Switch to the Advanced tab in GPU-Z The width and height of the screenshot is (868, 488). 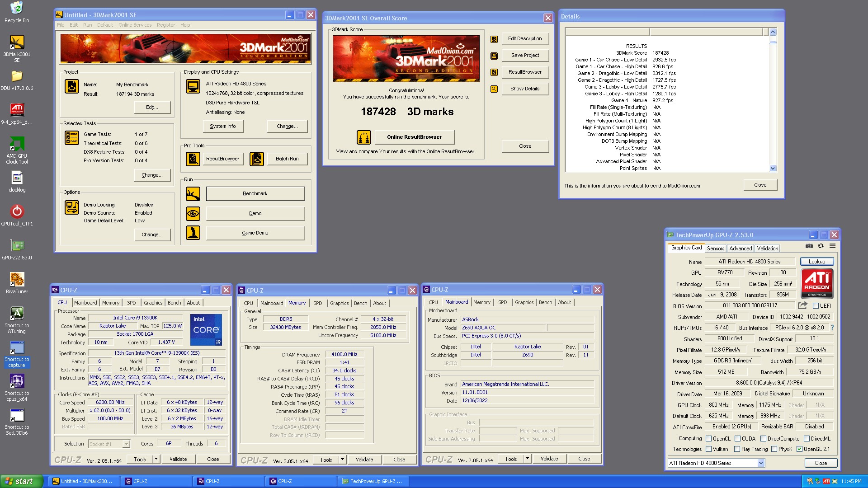click(741, 249)
